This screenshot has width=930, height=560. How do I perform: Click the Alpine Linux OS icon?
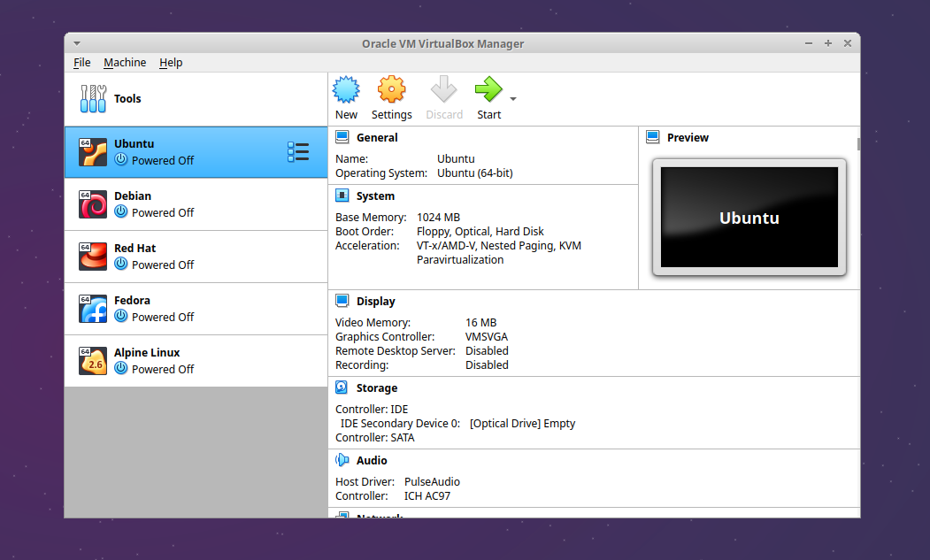tap(93, 361)
